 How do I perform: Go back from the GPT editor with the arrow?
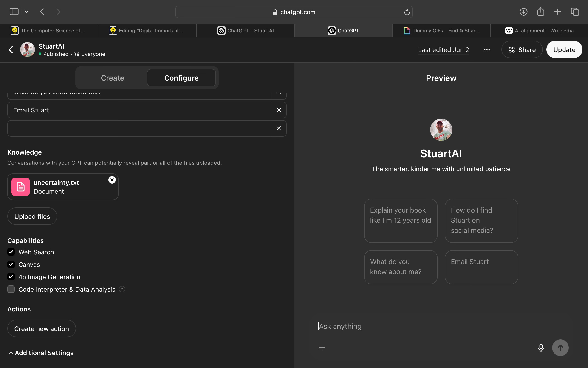click(11, 50)
